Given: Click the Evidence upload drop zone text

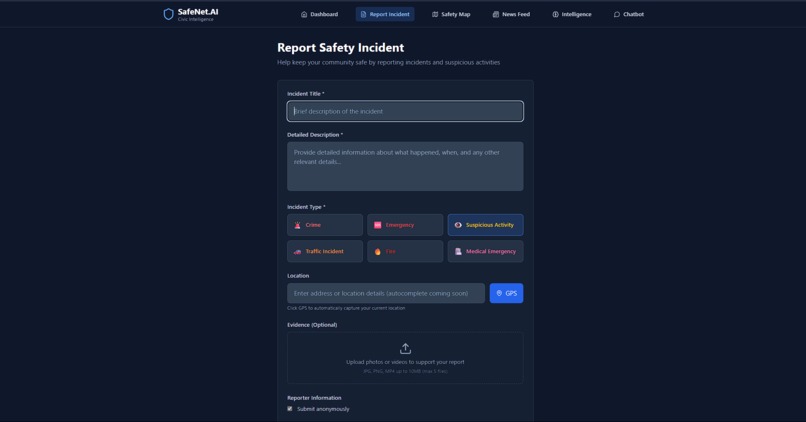Looking at the screenshot, I should [405, 362].
